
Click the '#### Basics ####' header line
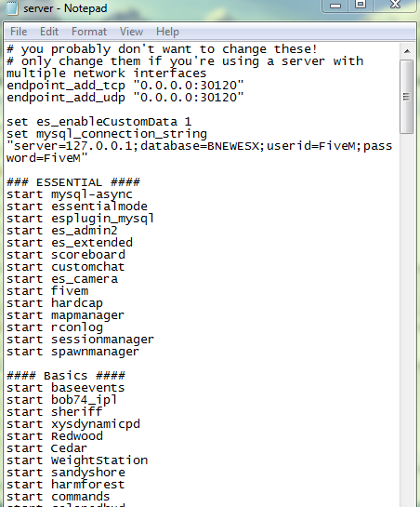[66, 376]
